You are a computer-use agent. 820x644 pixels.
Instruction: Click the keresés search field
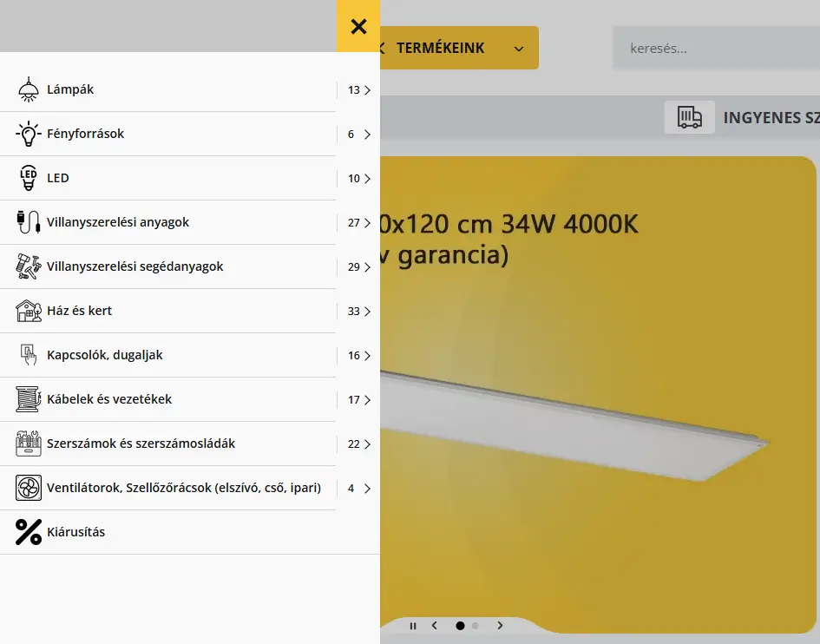point(717,48)
